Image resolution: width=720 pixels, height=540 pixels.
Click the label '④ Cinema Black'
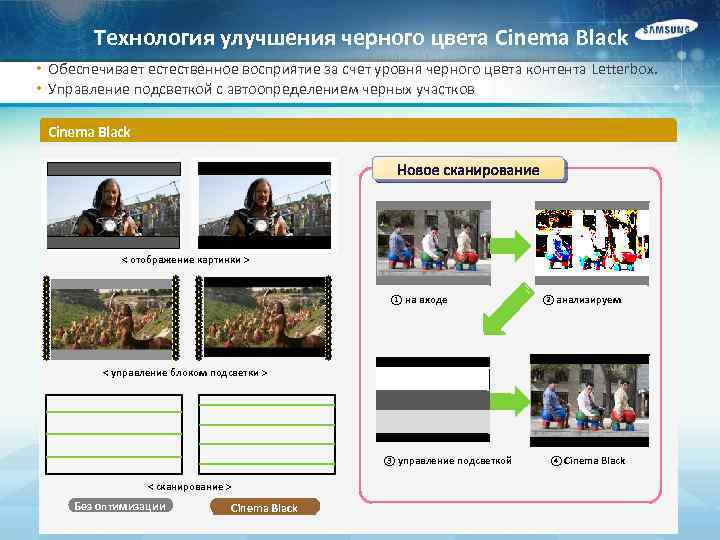(x=588, y=461)
